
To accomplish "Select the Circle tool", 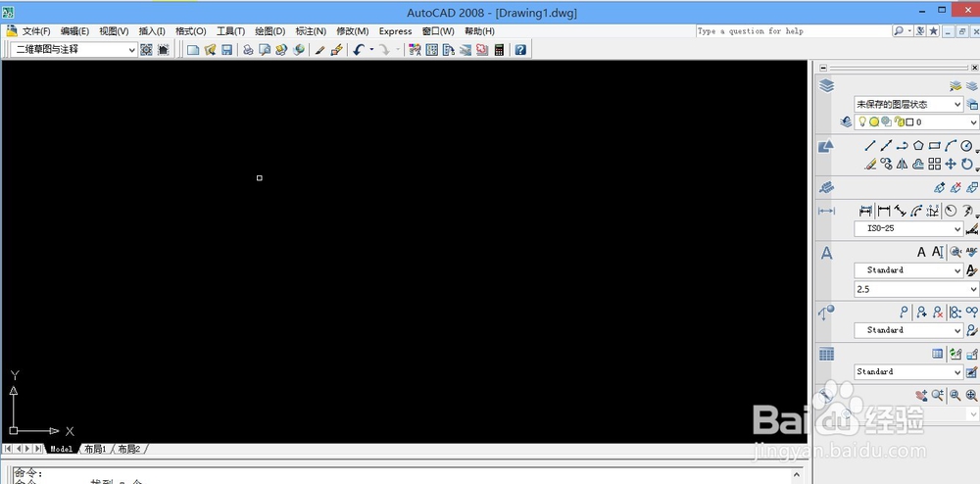I will click(x=967, y=146).
